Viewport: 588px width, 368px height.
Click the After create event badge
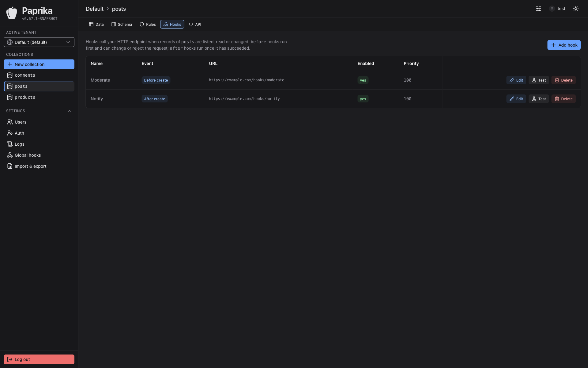tap(154, 99)
